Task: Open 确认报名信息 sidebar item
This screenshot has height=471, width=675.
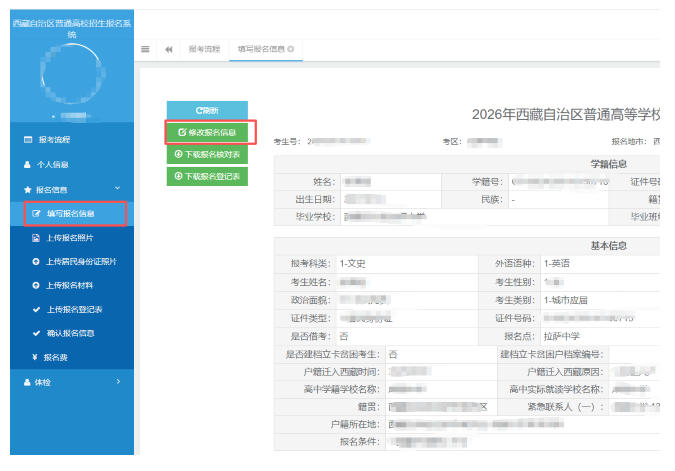Action: click(x=72, y=333)
